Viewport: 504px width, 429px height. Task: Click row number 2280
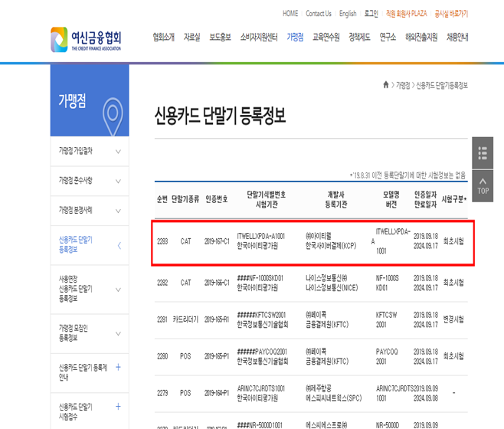tap(162, 356)
